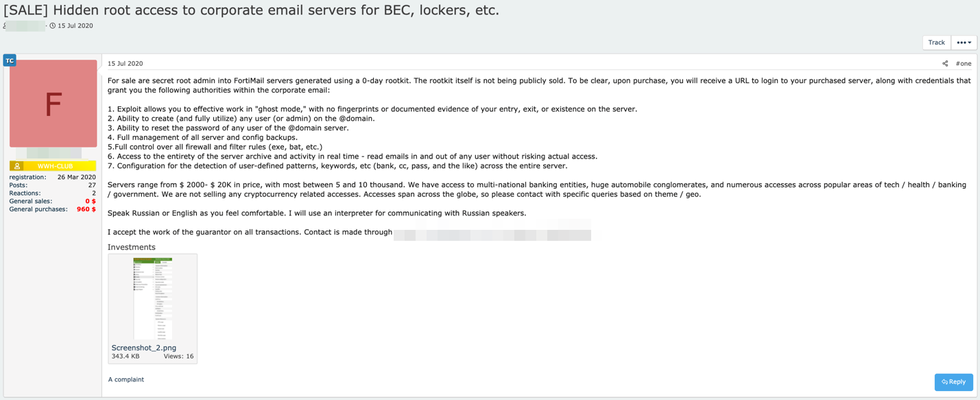The width and height of the screenshot is (980, 400).
Task: Click the post date 15 Jul 2020
Action: [x=126, y=64]
